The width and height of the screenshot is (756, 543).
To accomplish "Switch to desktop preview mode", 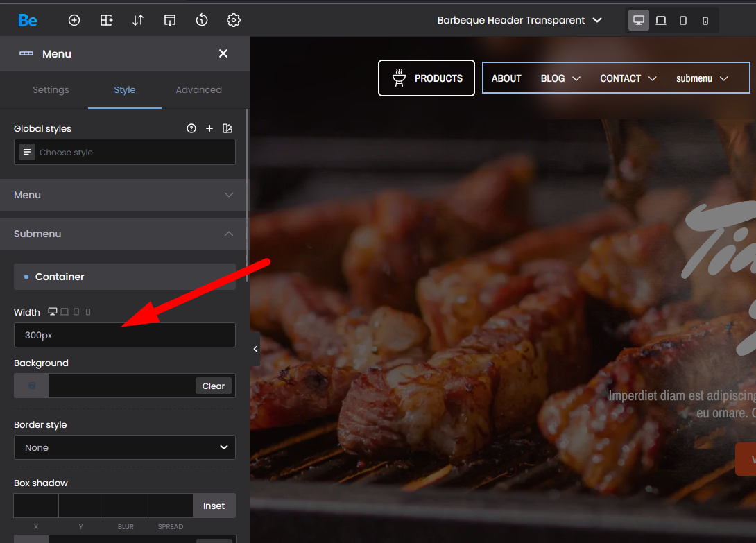I will point(639,20).
